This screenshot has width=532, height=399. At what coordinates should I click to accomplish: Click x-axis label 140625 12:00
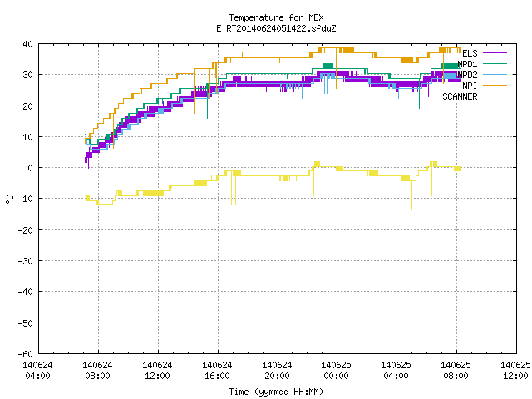tap(515, 371)
